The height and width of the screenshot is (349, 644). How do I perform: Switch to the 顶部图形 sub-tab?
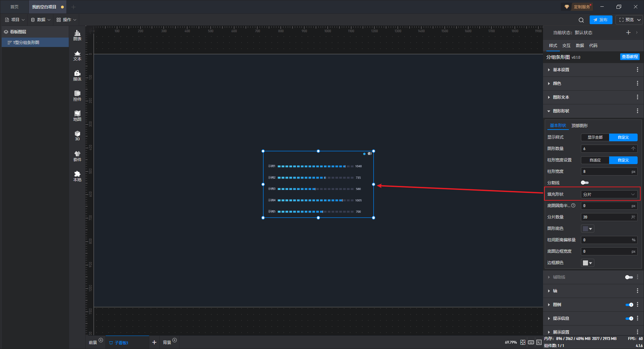tap(580, 126)
